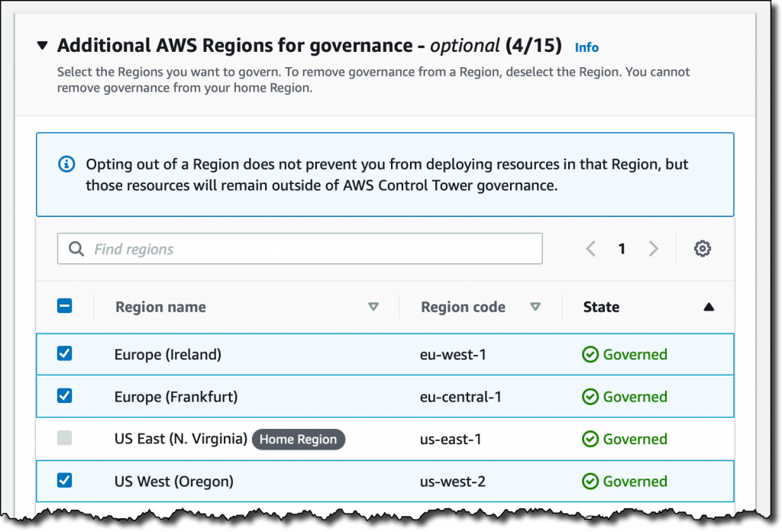The width and height of the screenshot is (782, 532).
Task: Collapse the Additional AWS Regions section
Action: (43, 46)
